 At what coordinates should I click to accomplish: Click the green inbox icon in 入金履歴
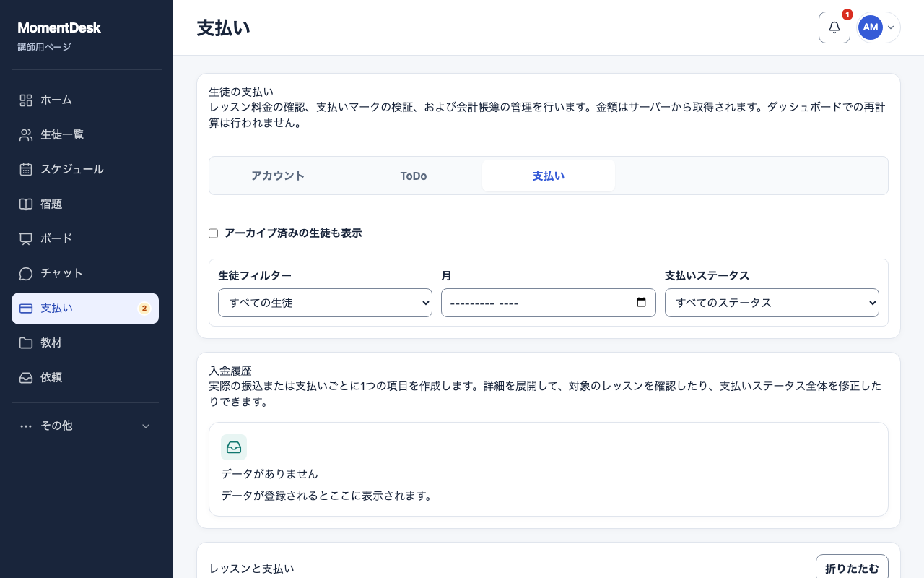(x=234, y=447)
